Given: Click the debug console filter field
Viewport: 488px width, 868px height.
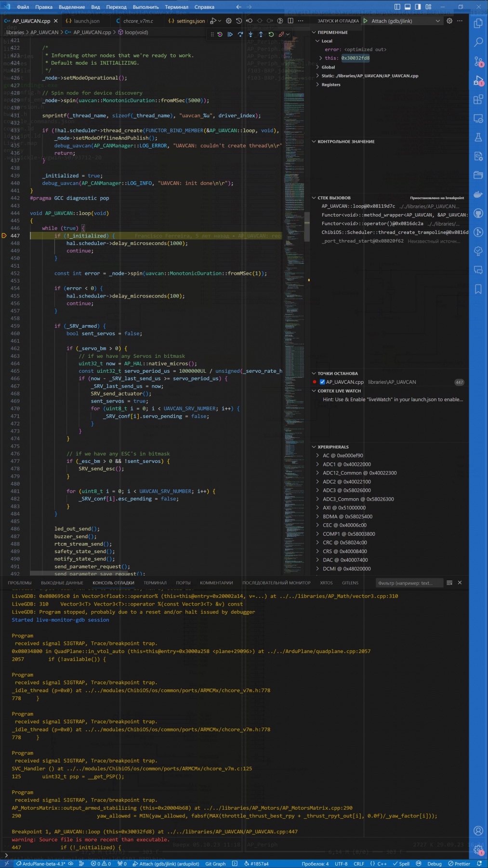Looking at the screenshot, I should click(x=409, y=583).
